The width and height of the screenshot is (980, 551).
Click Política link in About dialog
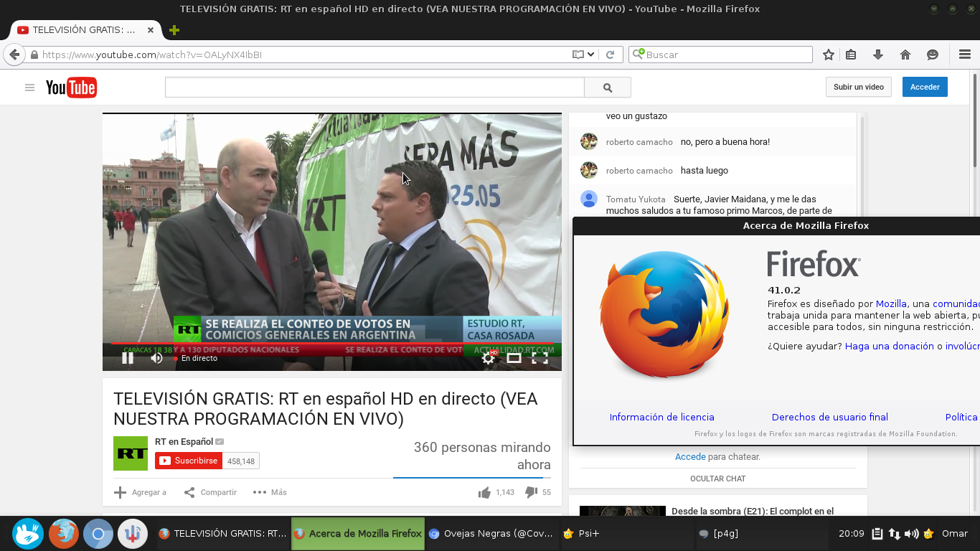pos(962,417)
